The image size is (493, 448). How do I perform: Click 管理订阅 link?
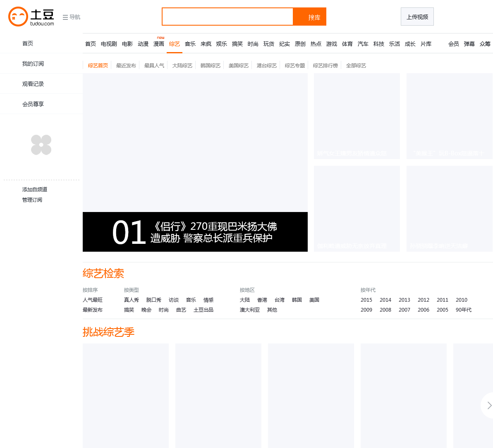click(32, 200)
